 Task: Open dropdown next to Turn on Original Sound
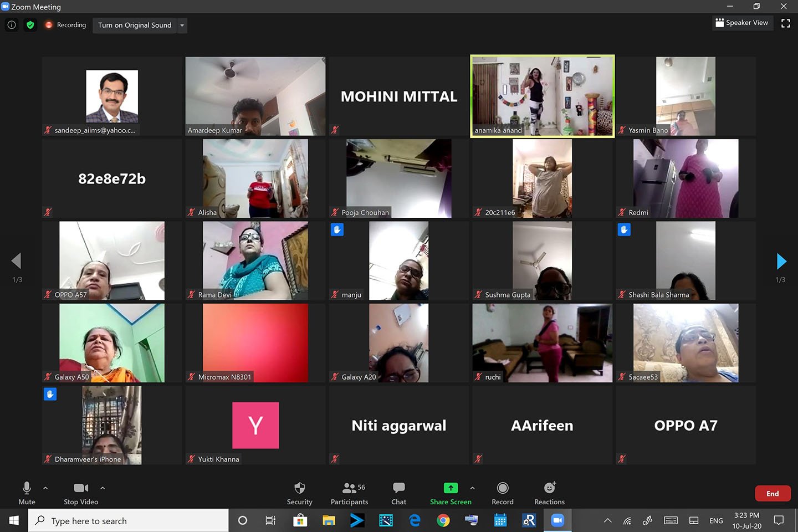coord(182,25)
